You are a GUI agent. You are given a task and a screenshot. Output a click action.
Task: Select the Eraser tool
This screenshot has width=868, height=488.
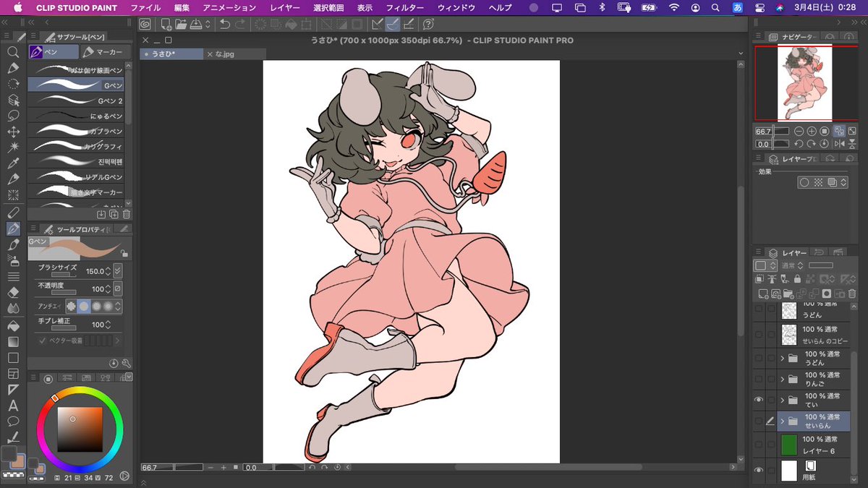pyautogui.click(x=13, y=292)
